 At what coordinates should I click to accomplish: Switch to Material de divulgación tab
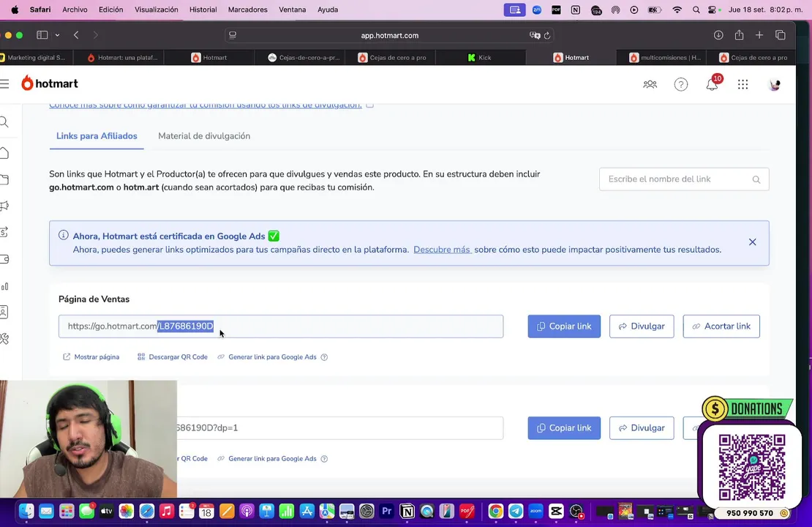[x=204, y=135]
